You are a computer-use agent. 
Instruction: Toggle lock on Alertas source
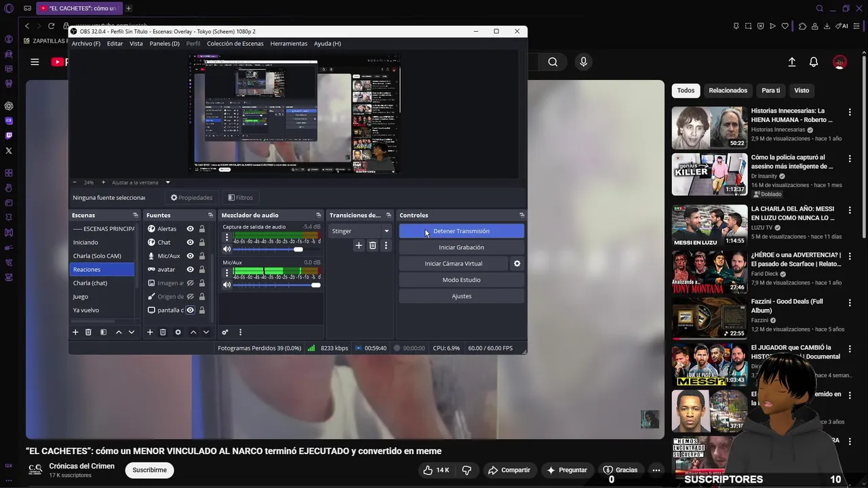pyautogui.click(x=202, y=228)
